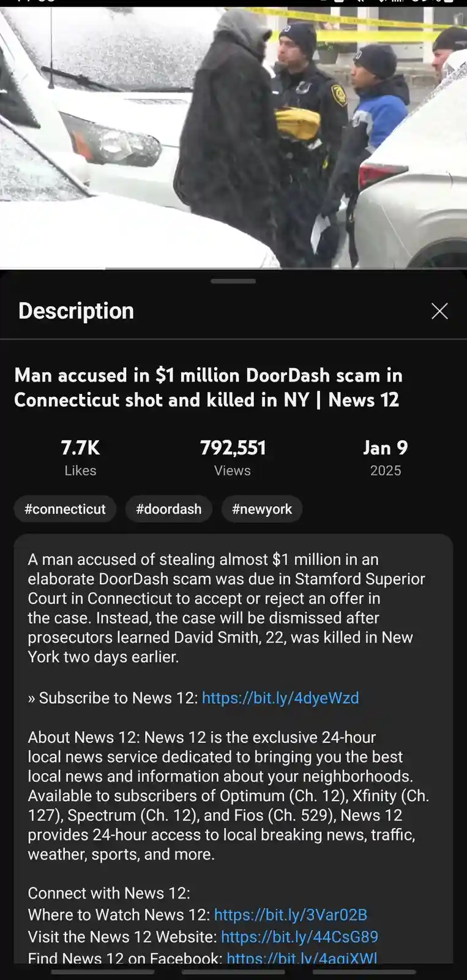Close the Description panel with the X icon
Screen dimensions: 467x980
coord(439,311)
